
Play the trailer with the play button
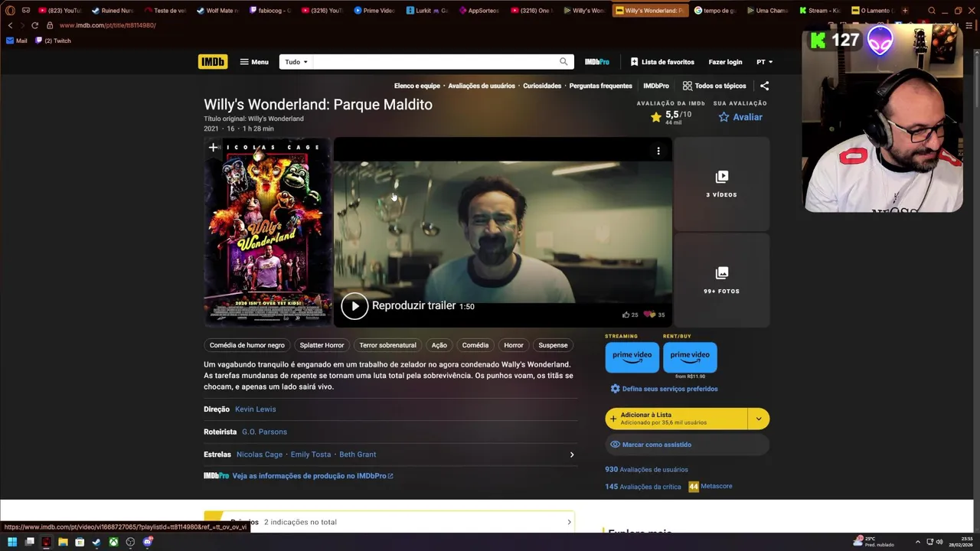pyautogui.click(x=354, y=306)
